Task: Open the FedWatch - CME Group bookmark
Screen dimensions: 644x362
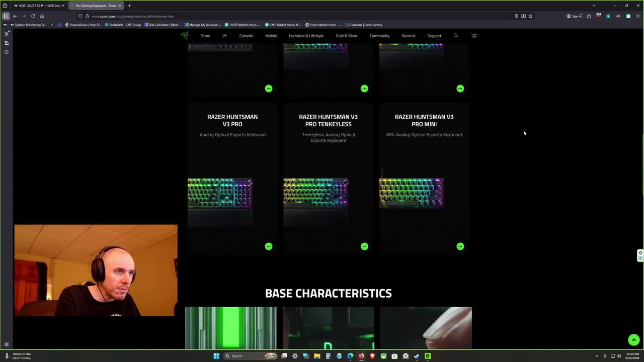Action: coord(123,25)
